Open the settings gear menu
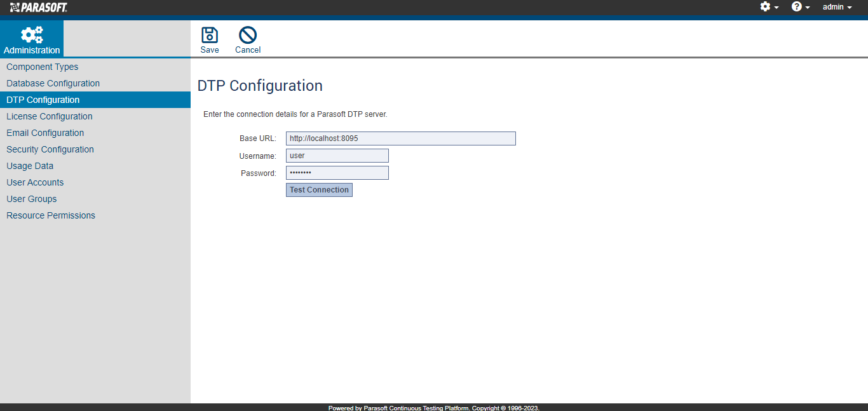The height and width of the screenshot is (411, 868). (770, 7)
